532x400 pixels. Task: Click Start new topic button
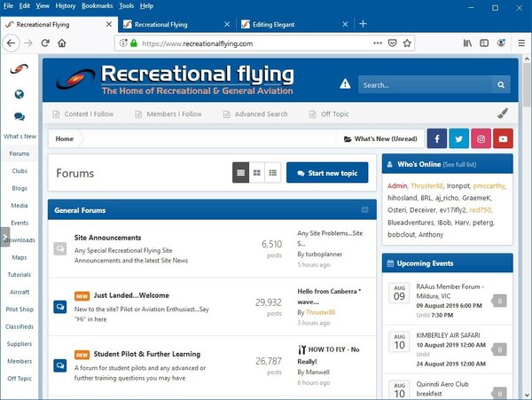click(327, 172)
